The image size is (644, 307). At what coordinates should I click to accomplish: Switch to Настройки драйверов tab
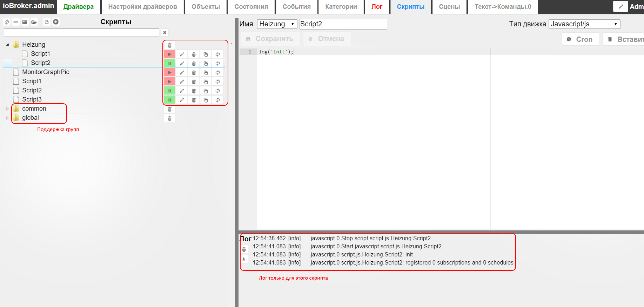[x=142, y=7]
